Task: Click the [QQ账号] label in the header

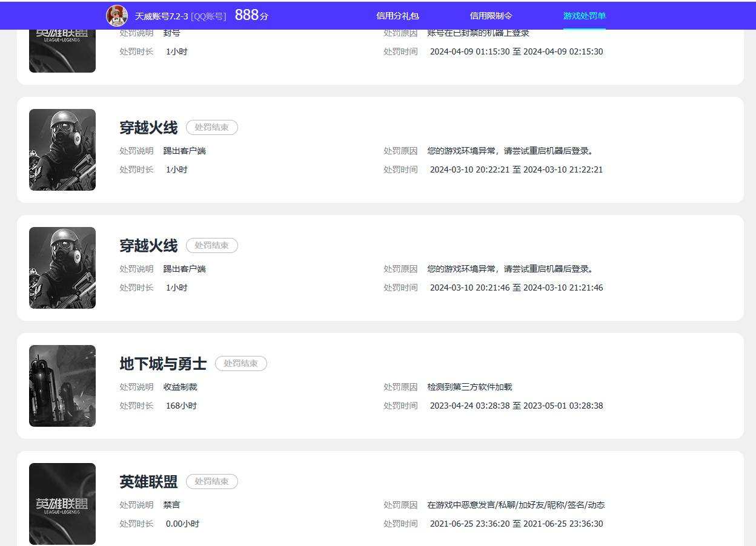Action: (x=208, y=16)
